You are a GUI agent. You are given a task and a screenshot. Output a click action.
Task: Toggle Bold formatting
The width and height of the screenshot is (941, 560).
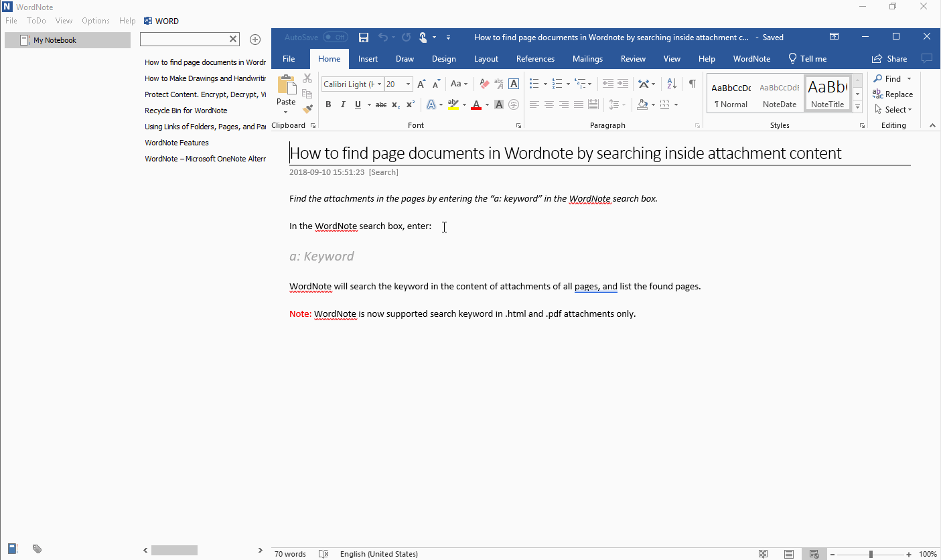tap(328, 104)
